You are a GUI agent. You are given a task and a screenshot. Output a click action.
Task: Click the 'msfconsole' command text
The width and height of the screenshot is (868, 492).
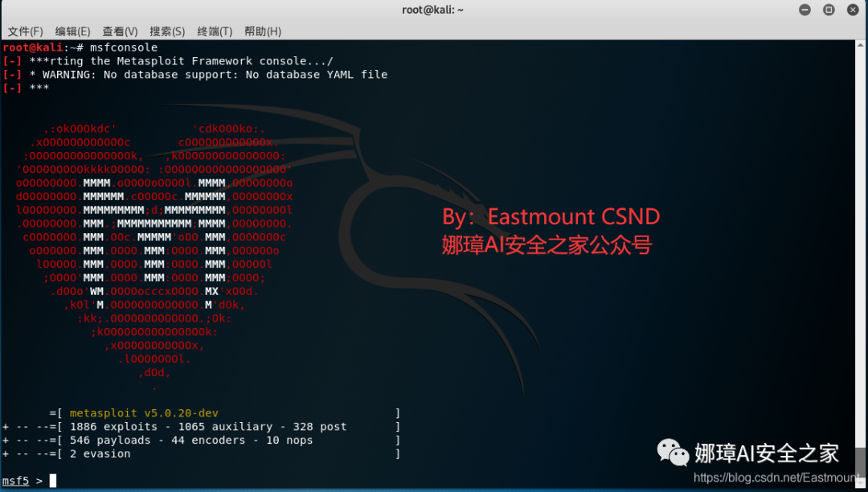pos(124,47)
